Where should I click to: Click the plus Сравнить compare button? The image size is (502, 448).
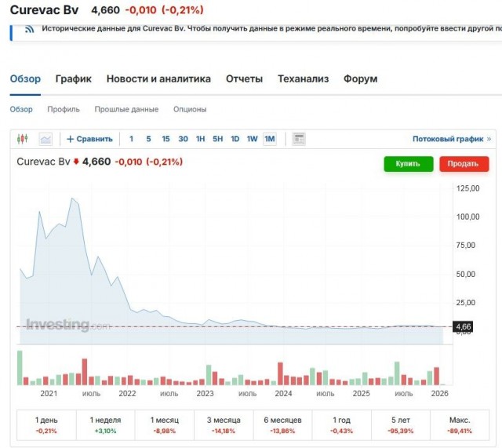coord(89,139)
